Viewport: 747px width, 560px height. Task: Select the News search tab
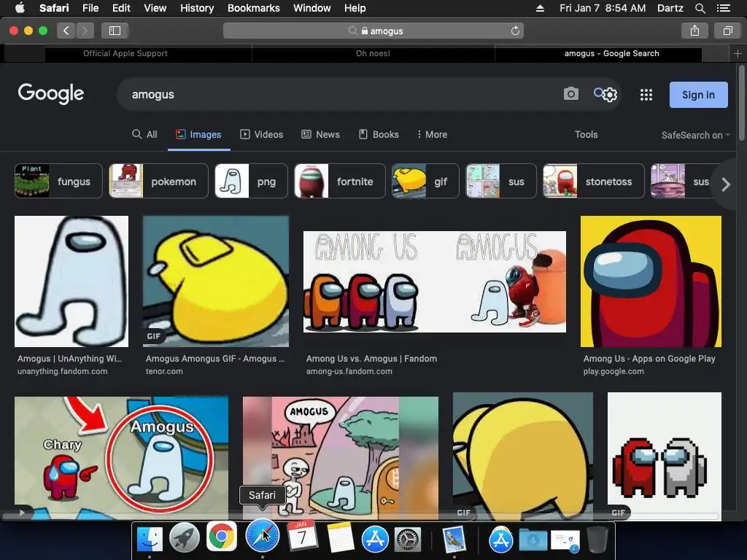point(321,135)
